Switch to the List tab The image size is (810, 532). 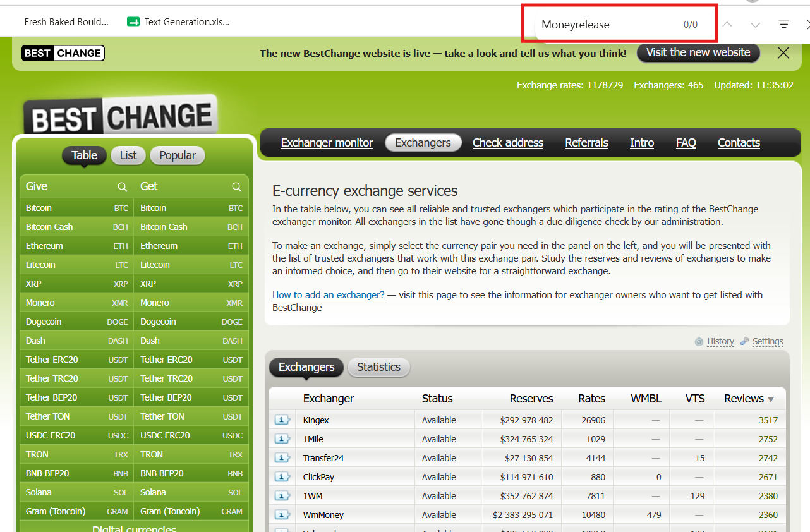128,155
